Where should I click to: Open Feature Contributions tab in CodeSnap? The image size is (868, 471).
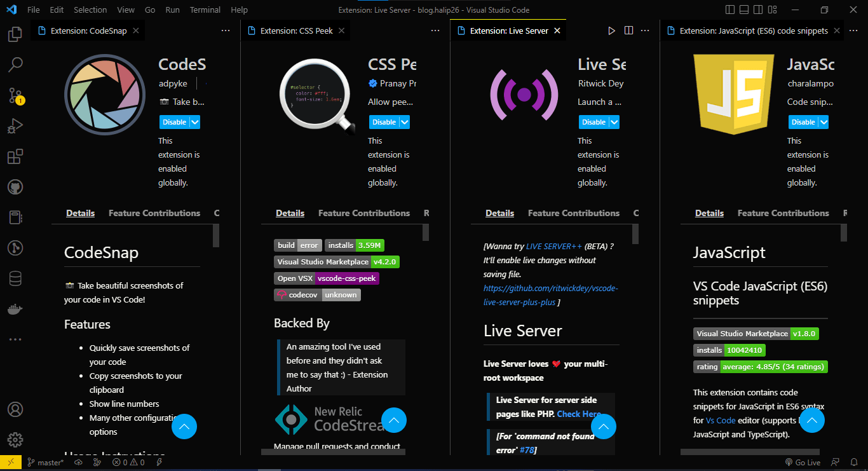tap(154, 213)
